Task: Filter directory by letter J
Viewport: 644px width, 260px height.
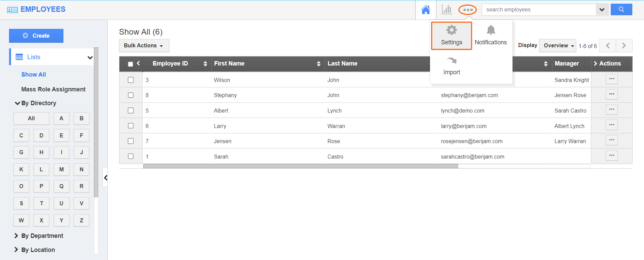Action: click(82, 152)
